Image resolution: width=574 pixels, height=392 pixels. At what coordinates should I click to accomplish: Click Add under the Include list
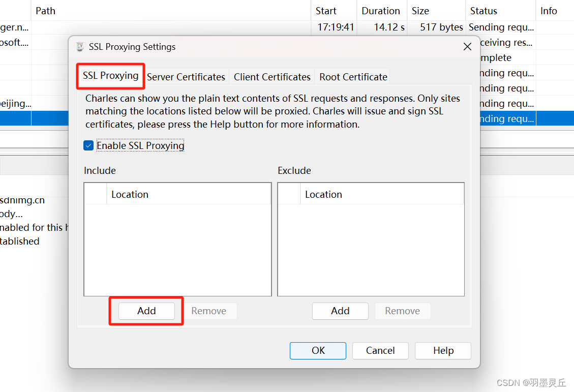click(x=146, y=311)
